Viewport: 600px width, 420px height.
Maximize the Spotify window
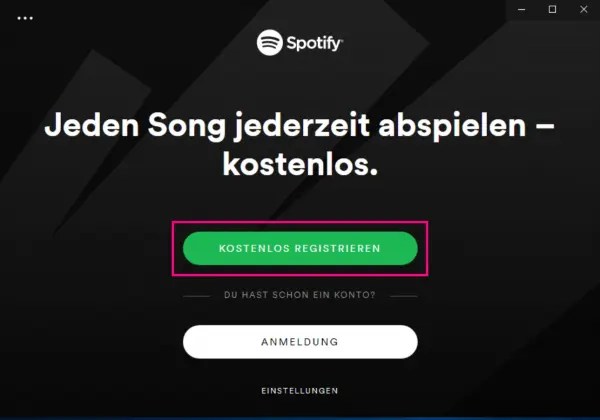(x=552, y=9)
